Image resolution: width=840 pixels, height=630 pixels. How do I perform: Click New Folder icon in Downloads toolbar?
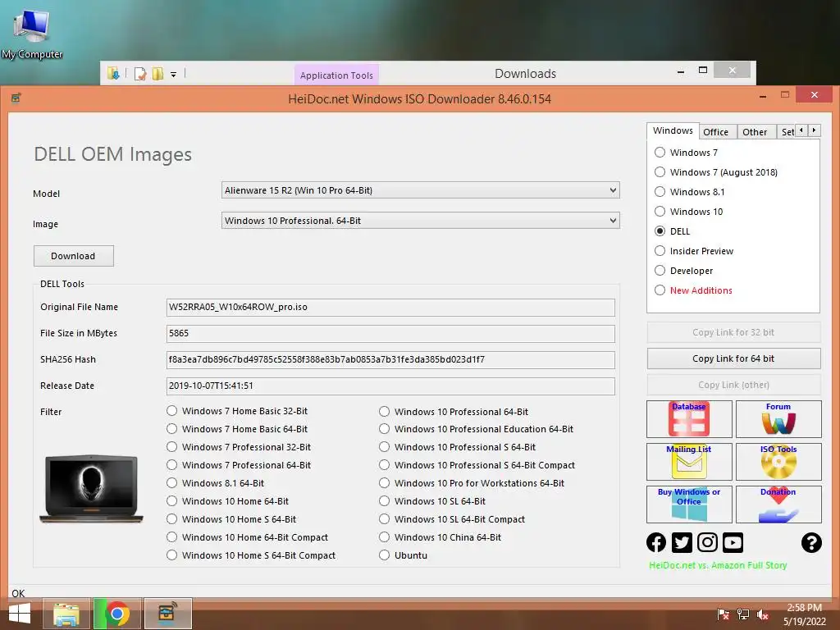157,73
